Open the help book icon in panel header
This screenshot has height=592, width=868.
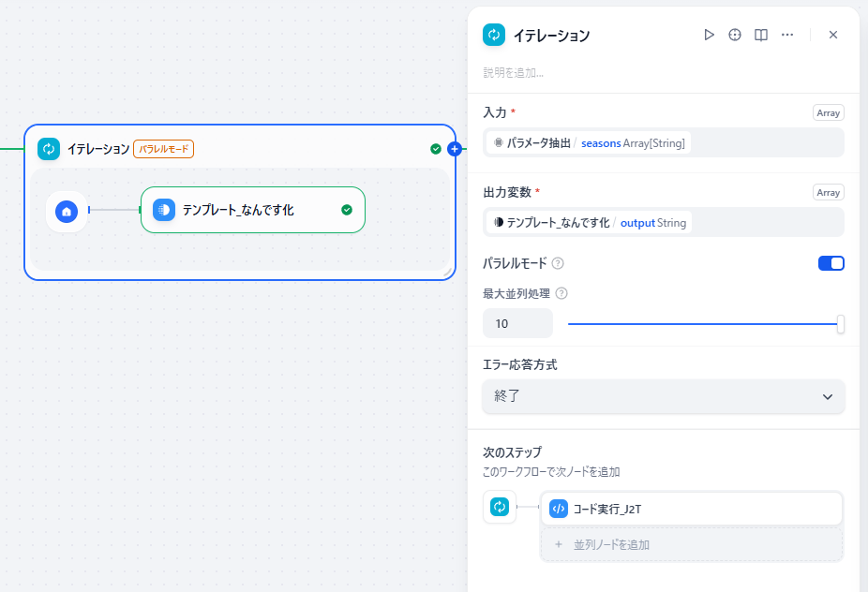pyautogui.click(x=761, y=35)
